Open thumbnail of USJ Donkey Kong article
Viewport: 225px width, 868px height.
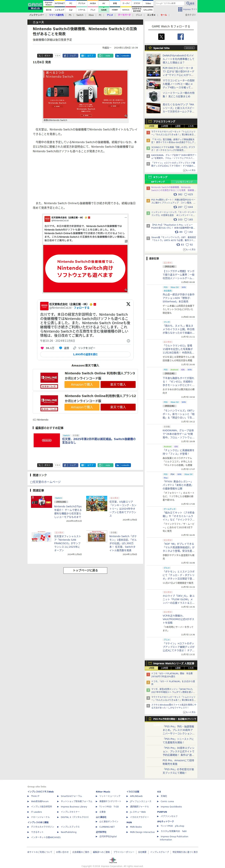(x=97, y=504)
